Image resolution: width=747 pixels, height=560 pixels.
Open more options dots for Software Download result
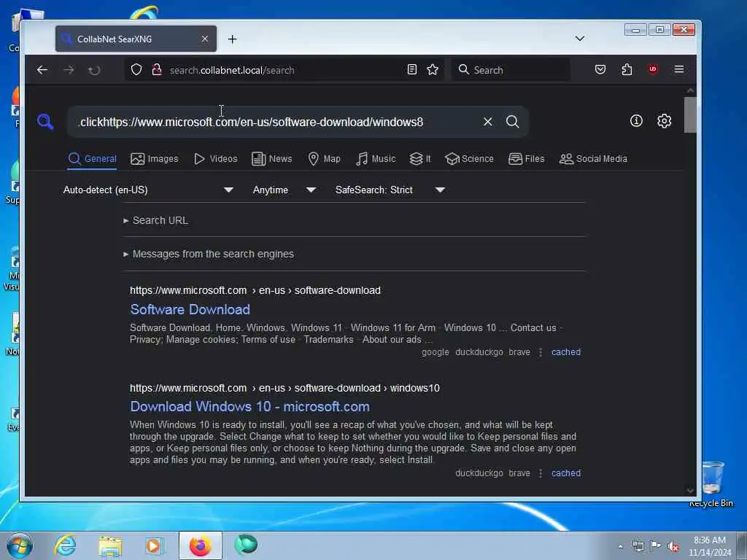point(541,352)
